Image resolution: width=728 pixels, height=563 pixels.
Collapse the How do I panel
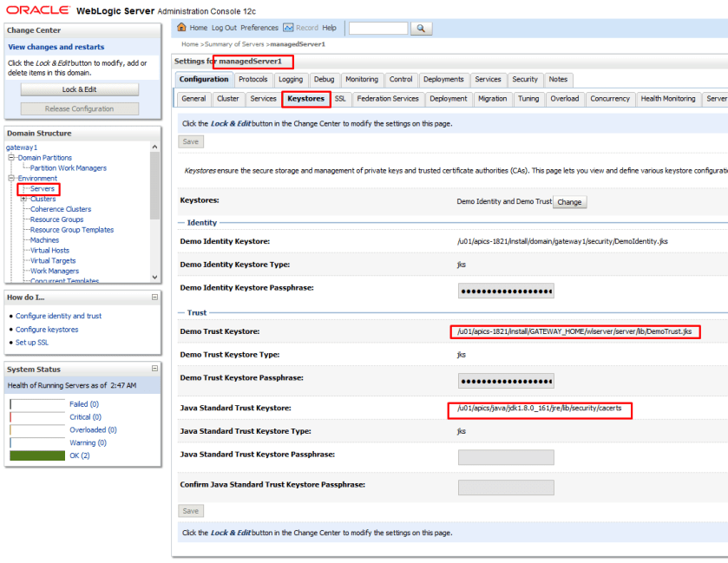coord(155,298)
